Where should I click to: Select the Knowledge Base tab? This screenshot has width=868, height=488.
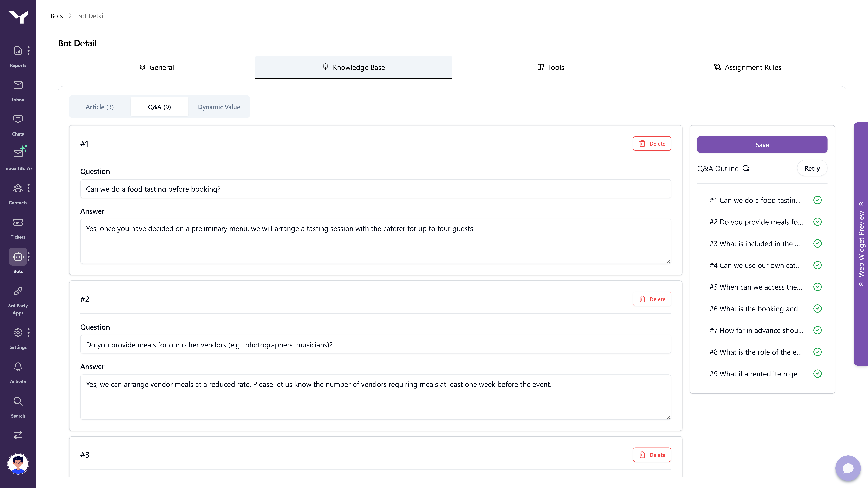point(353,67)
